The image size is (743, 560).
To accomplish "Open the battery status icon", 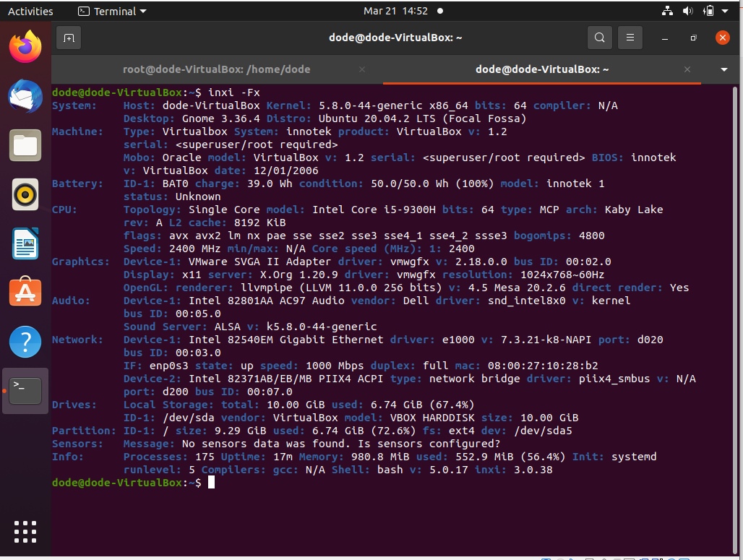I will click(708, 11).
